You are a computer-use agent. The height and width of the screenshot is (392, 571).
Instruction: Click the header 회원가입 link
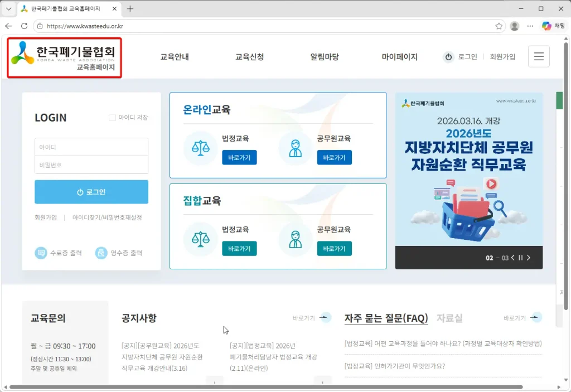pos(502,57)
